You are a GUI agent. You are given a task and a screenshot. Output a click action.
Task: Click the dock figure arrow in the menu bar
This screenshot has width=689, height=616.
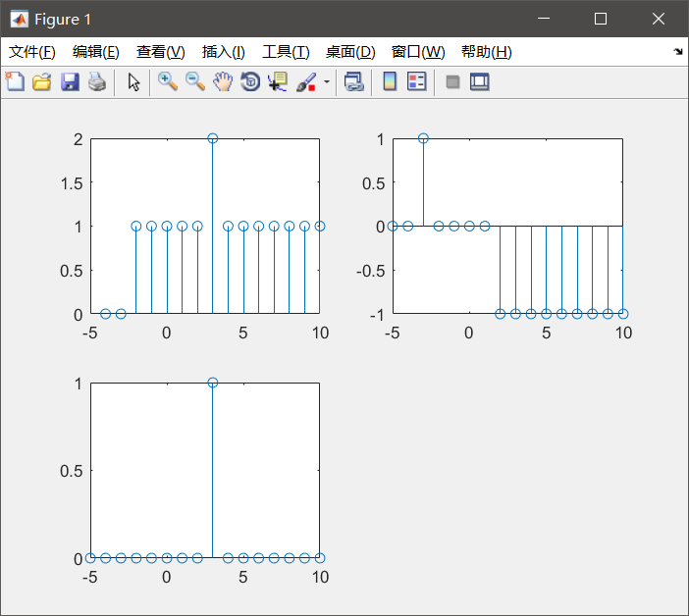click(x=678, y=52)
